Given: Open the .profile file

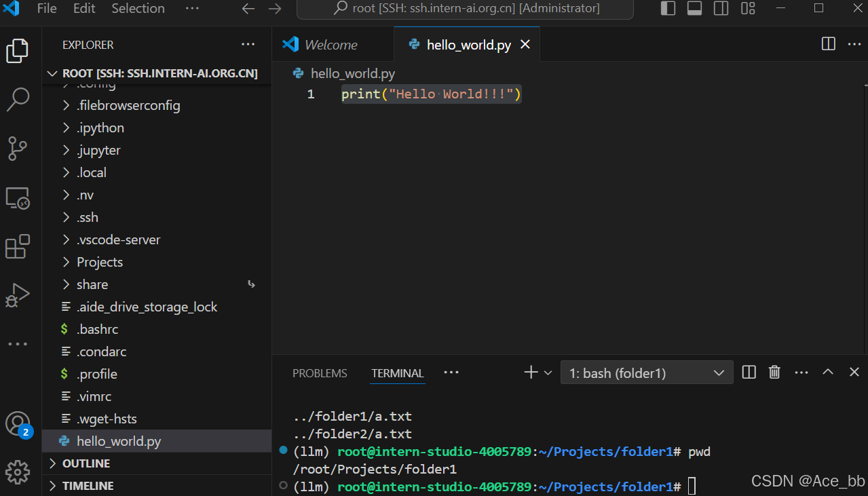Looking at the screenshot, I should point(157,375).
